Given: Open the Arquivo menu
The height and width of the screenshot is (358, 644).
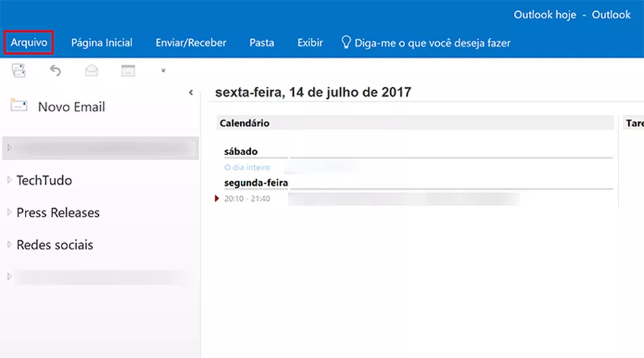Looking at the screenshot, I should (x=29, y=43).
